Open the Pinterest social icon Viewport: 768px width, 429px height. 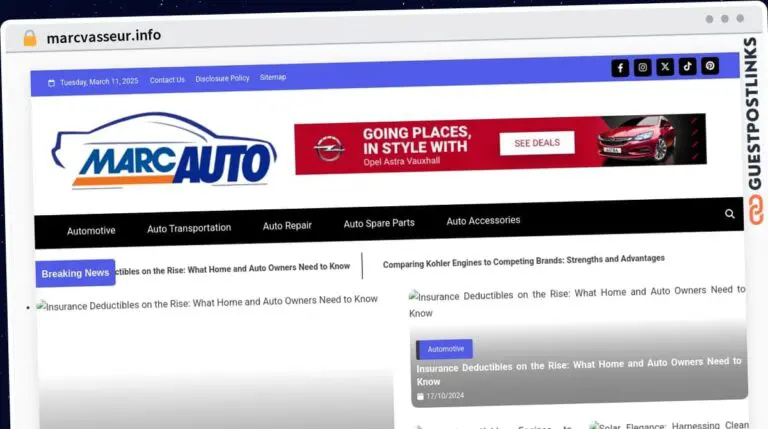710,66
